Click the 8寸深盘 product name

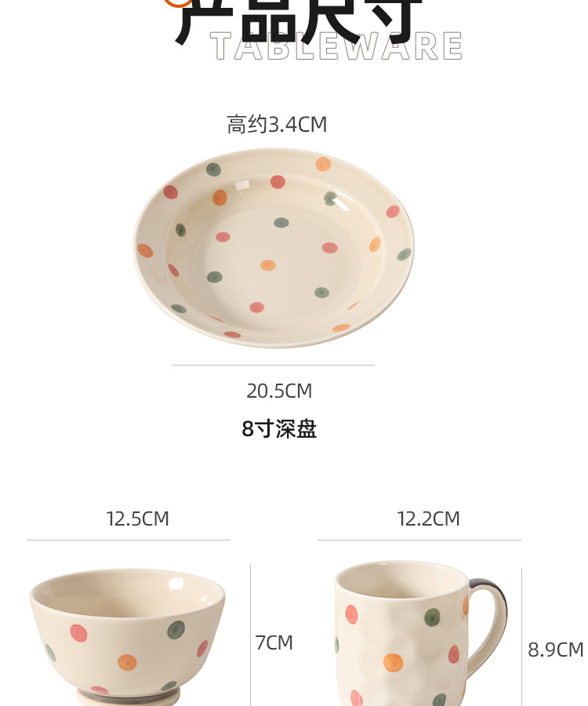click(x=279, y=428)
